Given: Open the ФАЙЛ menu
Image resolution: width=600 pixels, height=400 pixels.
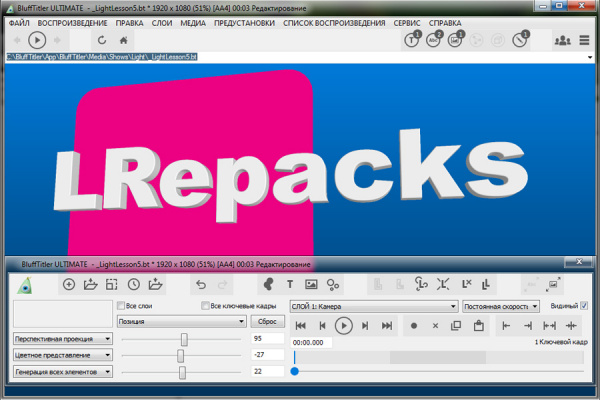Looking at the screenshot, I should point(19,23).
